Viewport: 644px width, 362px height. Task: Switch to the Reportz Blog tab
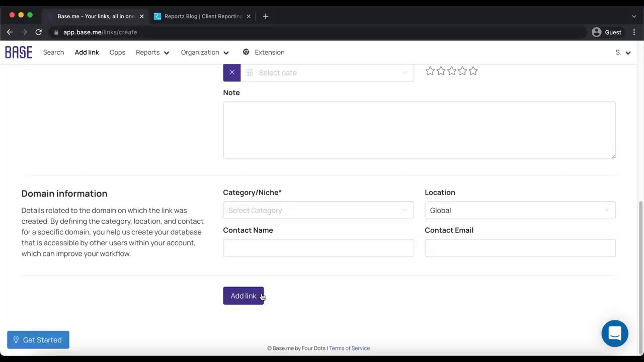click(x=202, y=16)
